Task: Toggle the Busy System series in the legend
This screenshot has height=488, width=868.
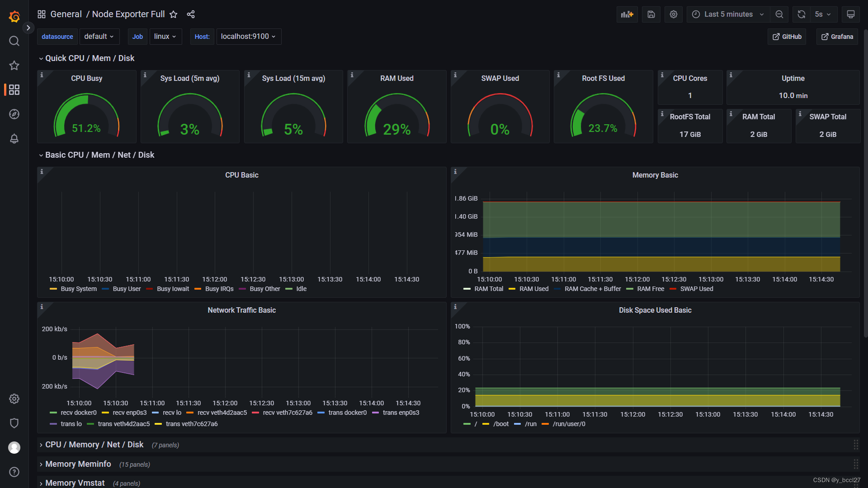Action: tap(78, 289)
